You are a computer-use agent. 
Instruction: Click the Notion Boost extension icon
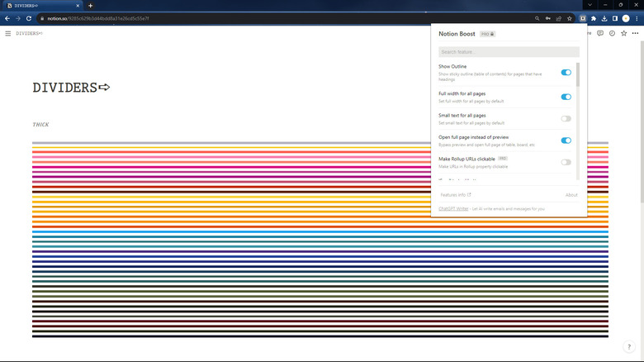point(583,17)
